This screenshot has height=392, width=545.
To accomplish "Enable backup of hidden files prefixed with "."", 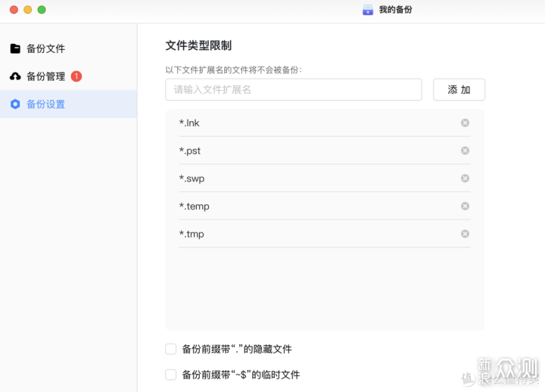I will 170,349.
